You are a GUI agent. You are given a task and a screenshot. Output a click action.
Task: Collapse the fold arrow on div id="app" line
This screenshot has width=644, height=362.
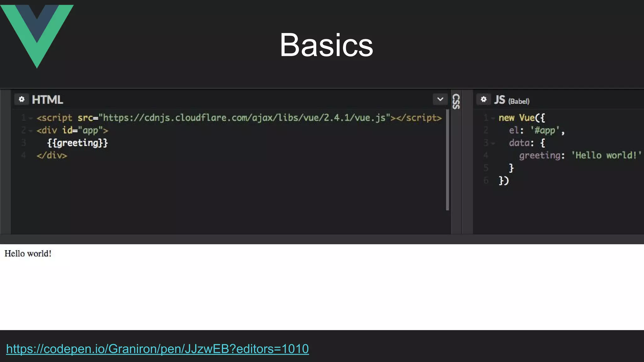[31, 131]
